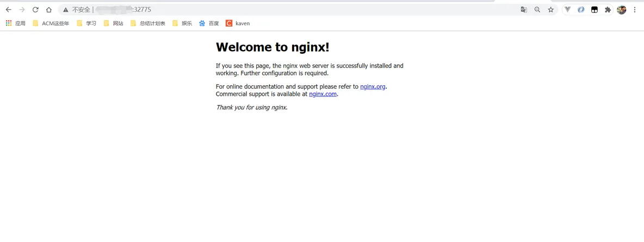Follow the nginx.org link
The height and width of the screenshot is (242, 644).
(x=373, y=86)
